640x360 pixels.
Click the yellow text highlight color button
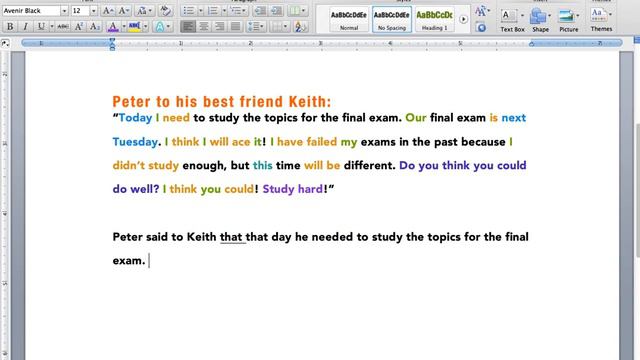click(134, 27)
